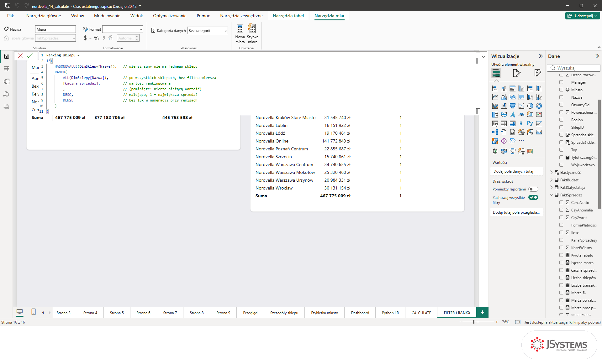Commit formula with green checkmark
The height and width of the screenshot is (364, 602).
click(30, 56)
